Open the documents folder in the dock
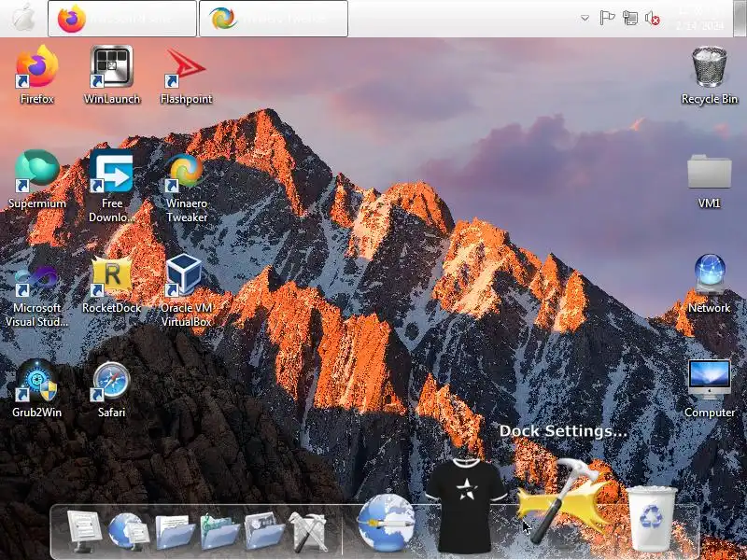The width and height of the screenshot is (747, 560). click(175, 531)
